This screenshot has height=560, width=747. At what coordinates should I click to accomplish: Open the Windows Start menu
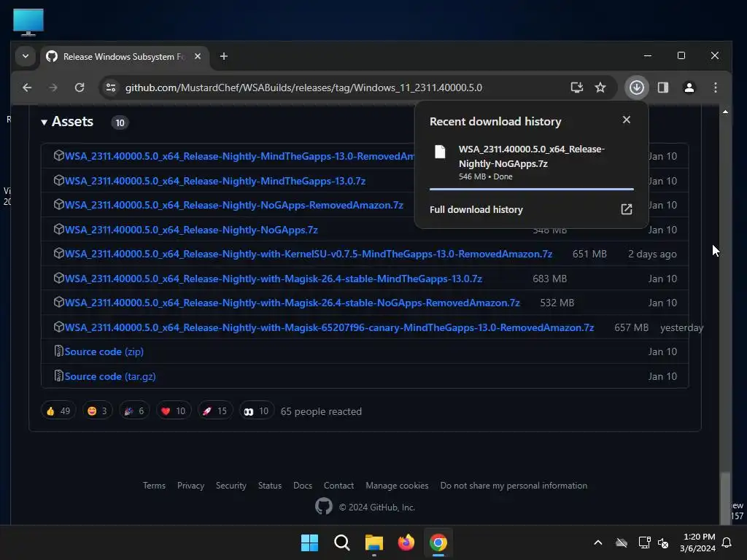pyautogui.click(x=309, y=542)
